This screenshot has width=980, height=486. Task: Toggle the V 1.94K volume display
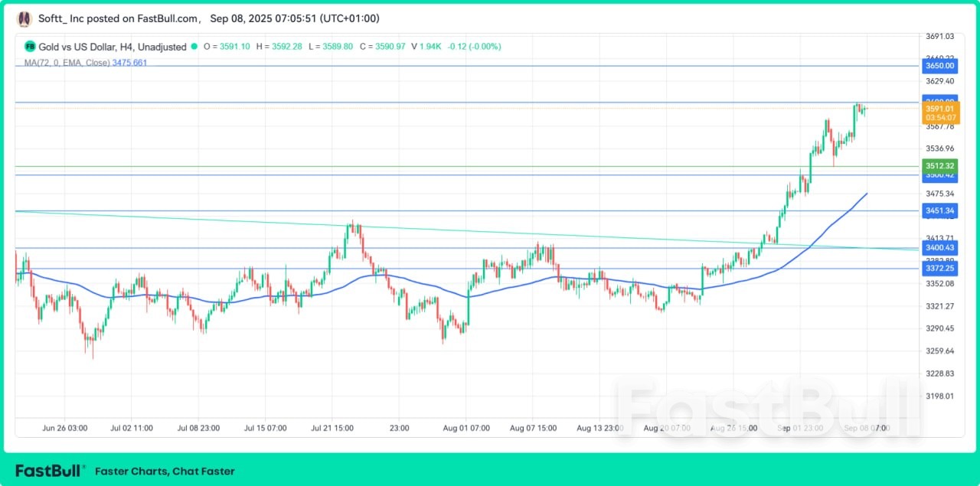tap(425, 46)
